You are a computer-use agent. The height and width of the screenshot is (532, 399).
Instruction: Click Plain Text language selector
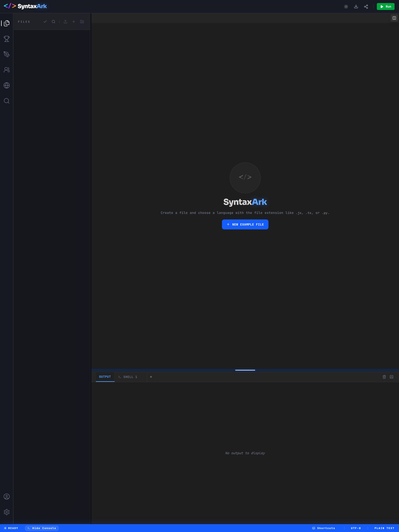tap(384, 528)
